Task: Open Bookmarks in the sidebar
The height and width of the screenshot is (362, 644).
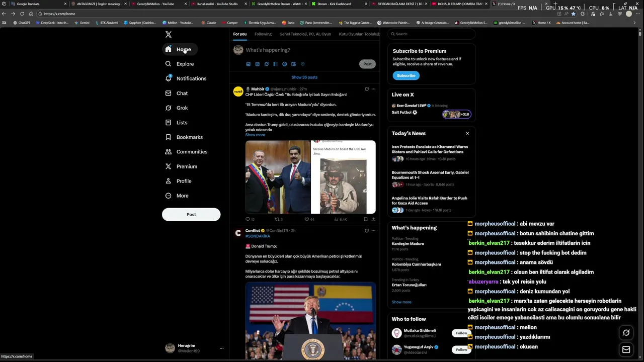Action: pyautogui.click(x=184, y=137)
